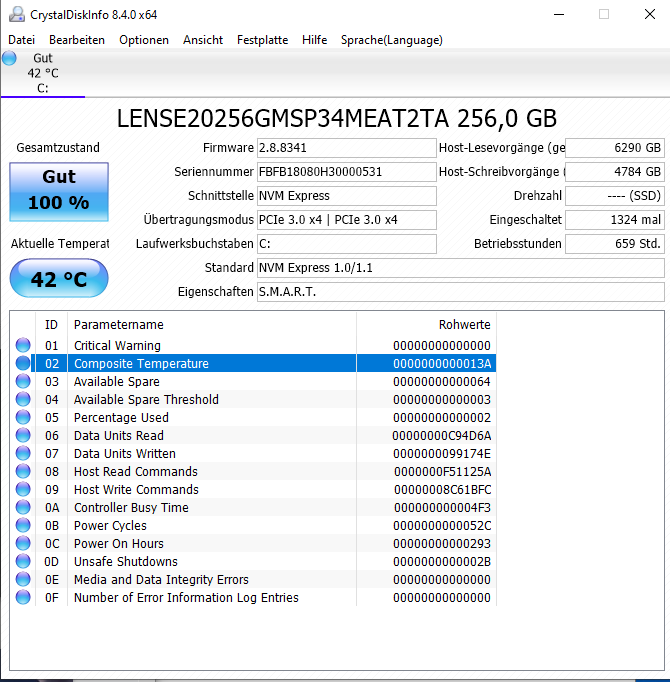Click status orb of Data Units Written row
670x682 pixels.
coord(23,453)
